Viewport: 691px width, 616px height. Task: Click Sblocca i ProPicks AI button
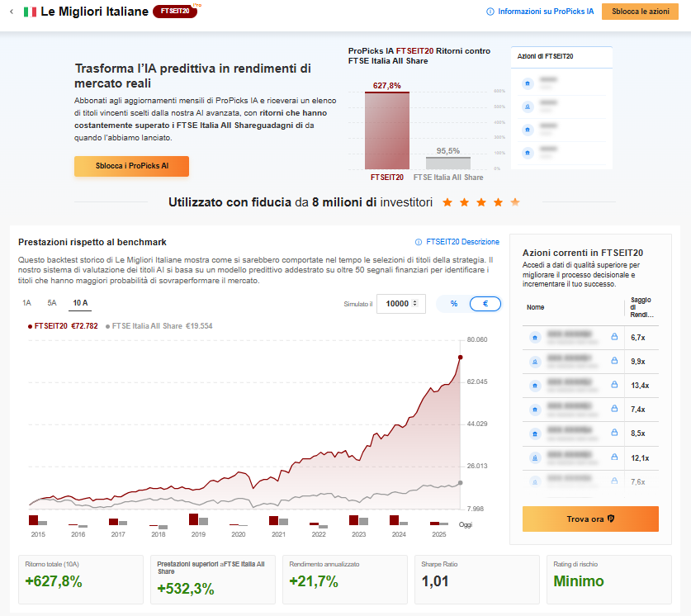[131, 166]
